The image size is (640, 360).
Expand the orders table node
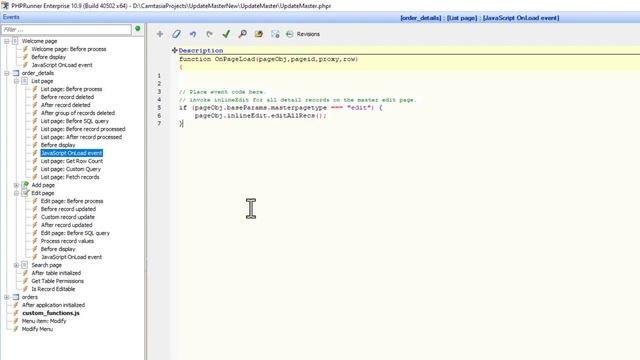pyautogui.click(x=7, y=297)
